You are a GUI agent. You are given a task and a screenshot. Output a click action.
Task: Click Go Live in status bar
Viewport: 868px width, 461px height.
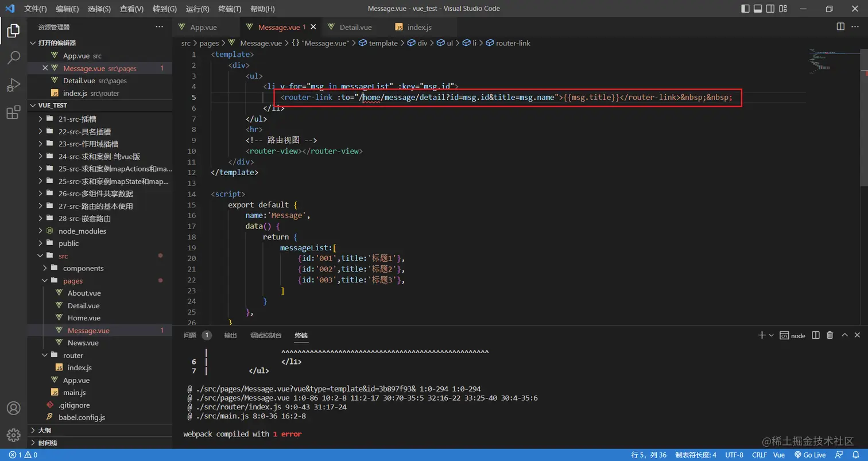click(809, 455)
